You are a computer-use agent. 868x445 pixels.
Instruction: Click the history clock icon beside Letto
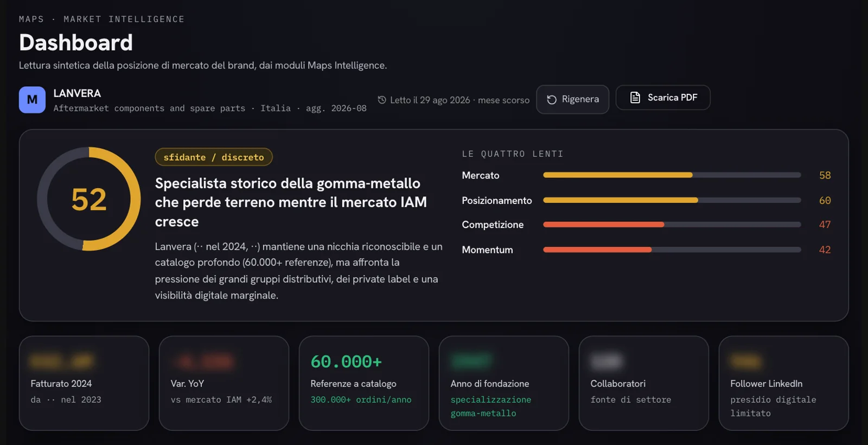coord(382,100)
